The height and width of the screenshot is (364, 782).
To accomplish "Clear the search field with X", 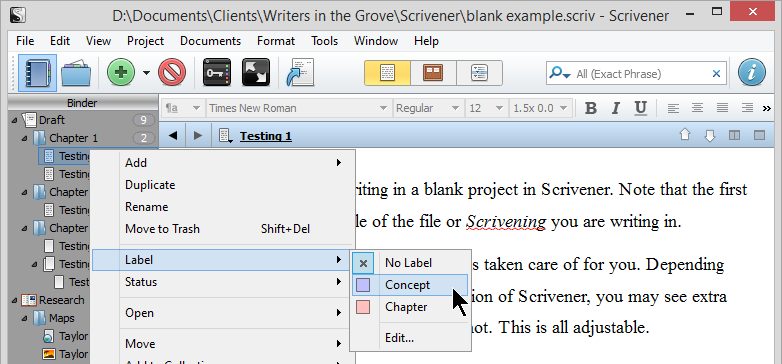I will point(716,74).
